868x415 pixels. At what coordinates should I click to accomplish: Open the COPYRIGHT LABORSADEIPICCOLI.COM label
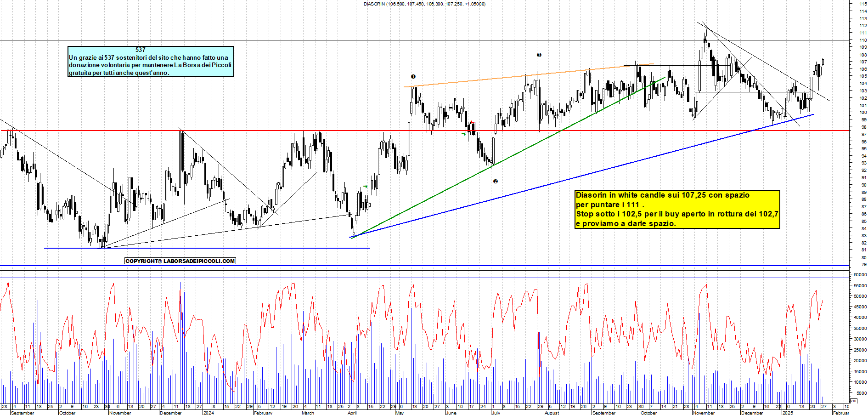pos(180,261)
